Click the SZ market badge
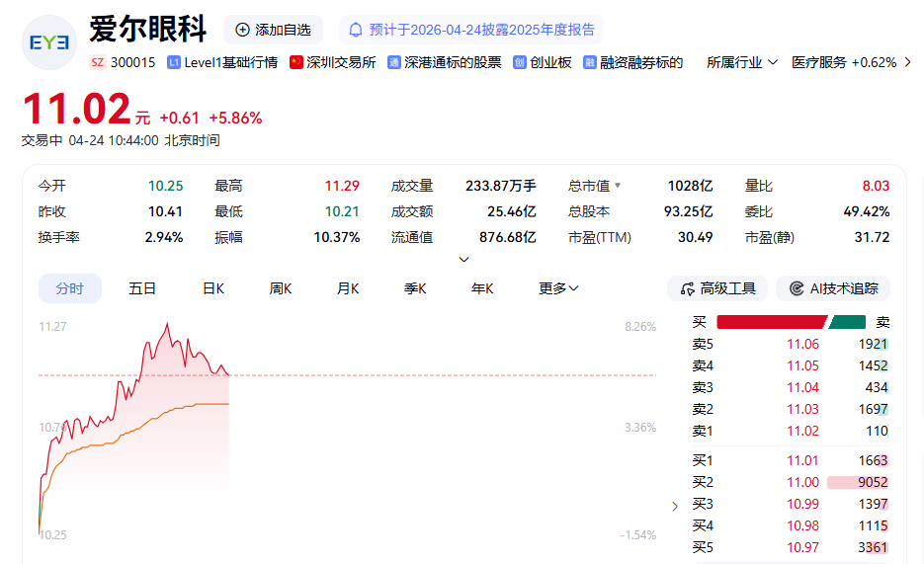This screenshot has width=924, height=564. pyautogui.click(x=97, y=62)
